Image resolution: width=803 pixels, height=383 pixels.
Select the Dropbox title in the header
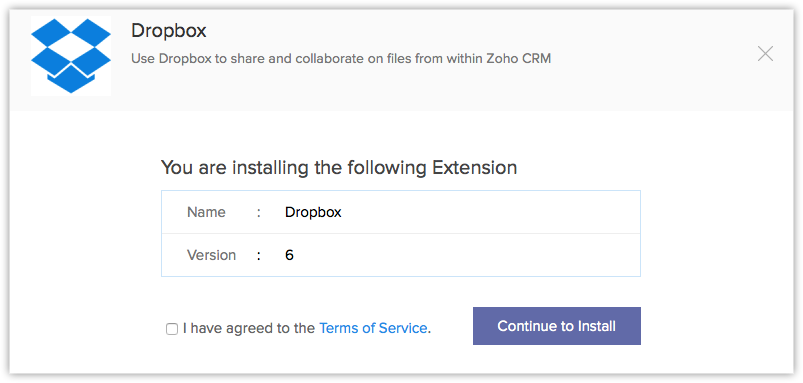168,31
